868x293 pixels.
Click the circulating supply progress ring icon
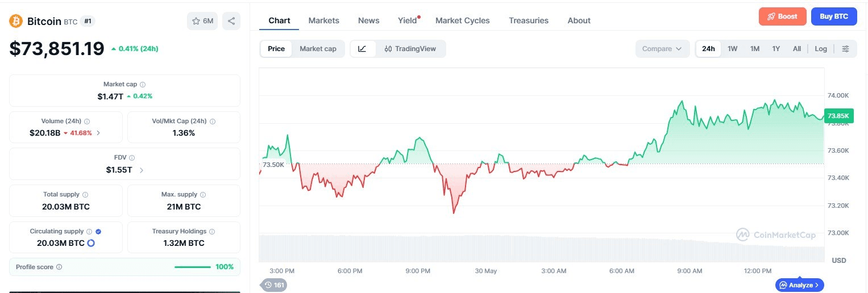pos(90,243)
